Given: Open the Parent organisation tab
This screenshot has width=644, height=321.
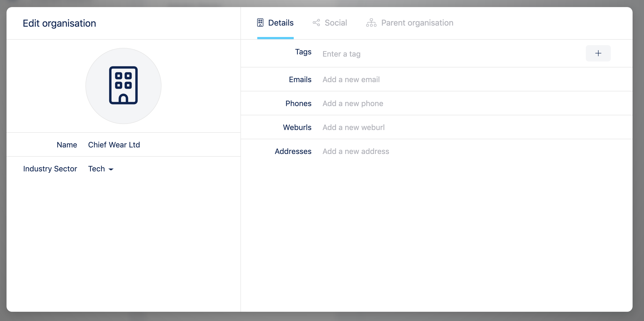Looking at the screenshot, I should point(417,23).
